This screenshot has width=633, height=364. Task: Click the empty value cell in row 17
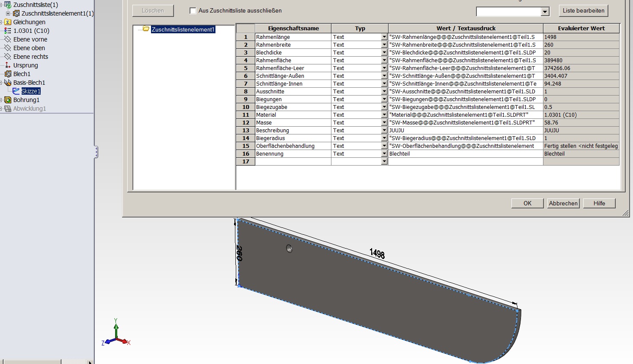(466, 162)
